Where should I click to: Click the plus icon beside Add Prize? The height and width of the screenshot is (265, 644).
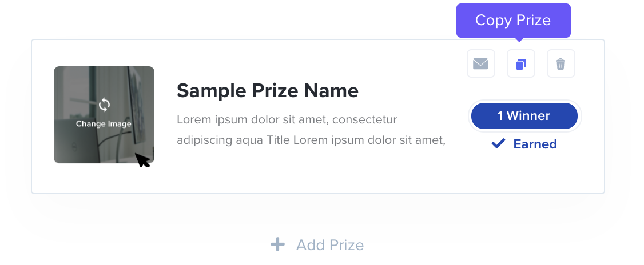point(277,245)
